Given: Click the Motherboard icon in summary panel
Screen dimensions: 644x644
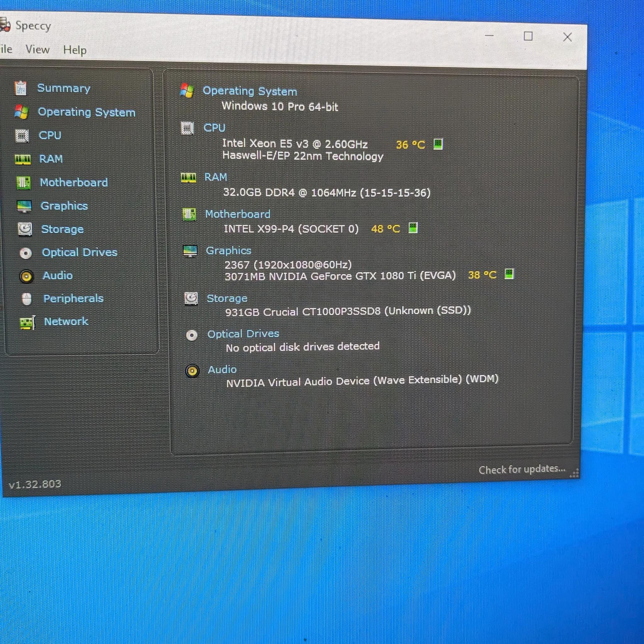Looking at the screenshot, I should coord(189,214).
